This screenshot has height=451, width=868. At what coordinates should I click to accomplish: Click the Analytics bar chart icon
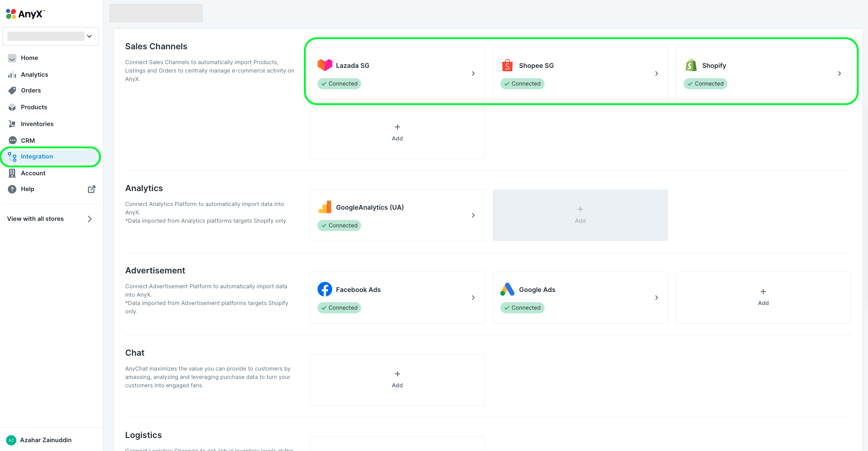[x=12, y=75]
